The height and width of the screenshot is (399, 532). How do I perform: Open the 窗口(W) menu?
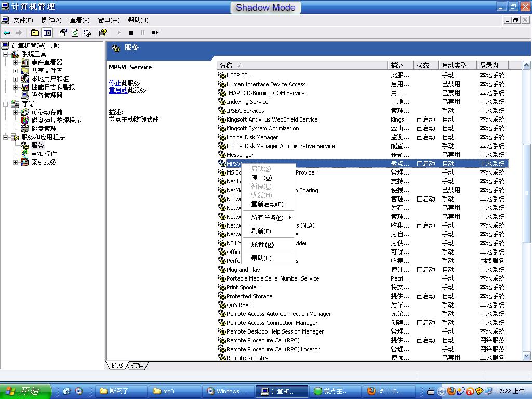click(x=109, y=20)
